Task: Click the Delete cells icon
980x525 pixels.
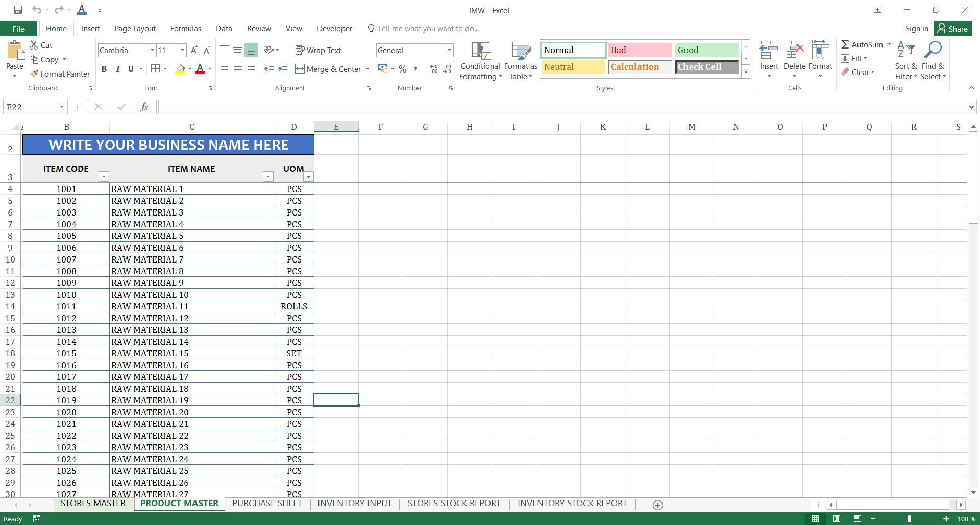Action: pyautogui.click(x=794, y=51)
